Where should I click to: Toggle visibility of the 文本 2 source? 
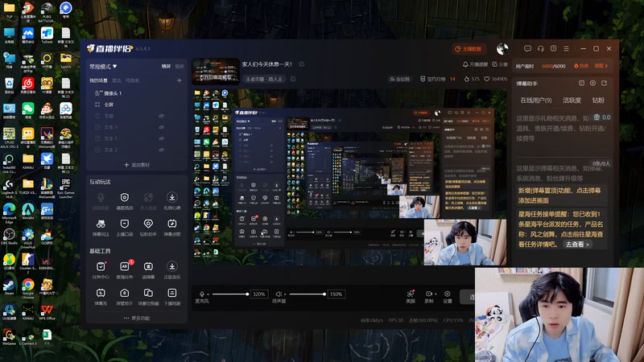tap(162, 150)
